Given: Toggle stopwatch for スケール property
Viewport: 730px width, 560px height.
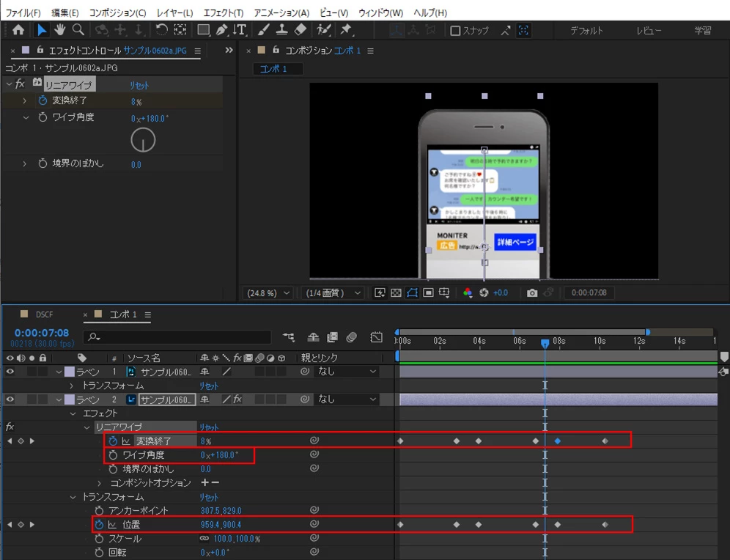Looking at the screenshot, I should click(x=99, y=539).
